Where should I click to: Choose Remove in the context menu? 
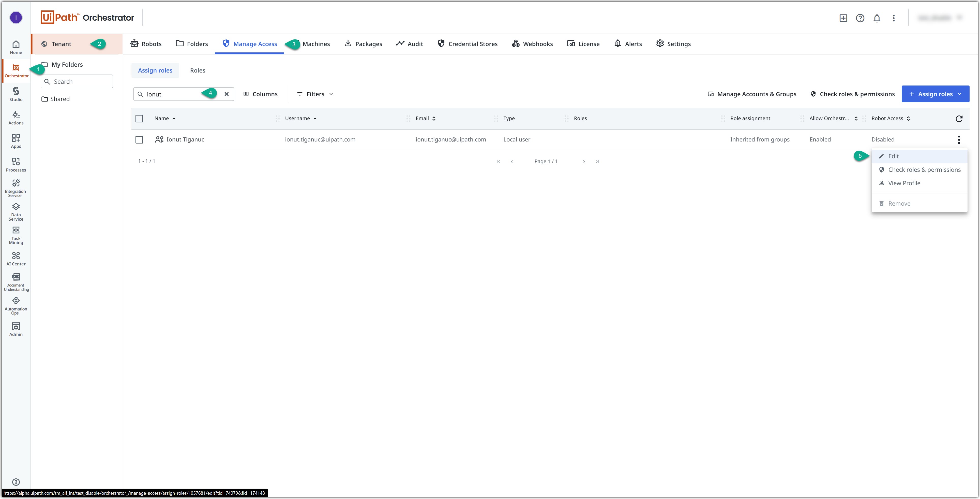[919, 203]
